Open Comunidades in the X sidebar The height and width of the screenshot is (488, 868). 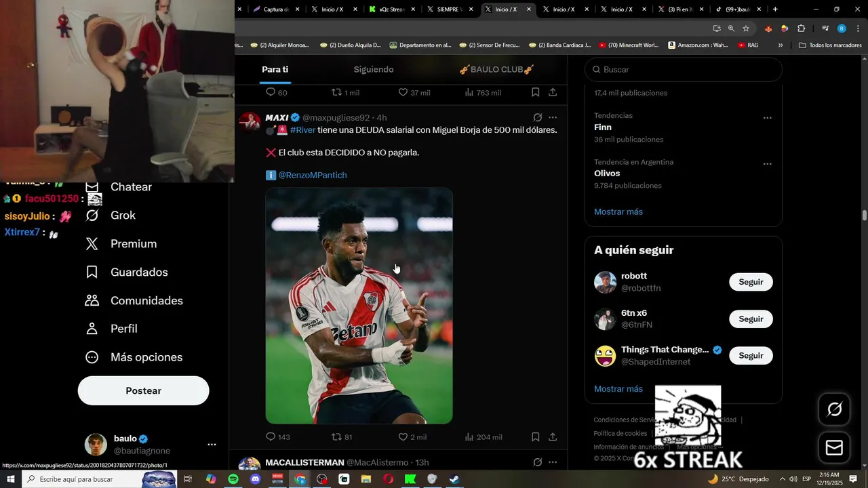134,301
